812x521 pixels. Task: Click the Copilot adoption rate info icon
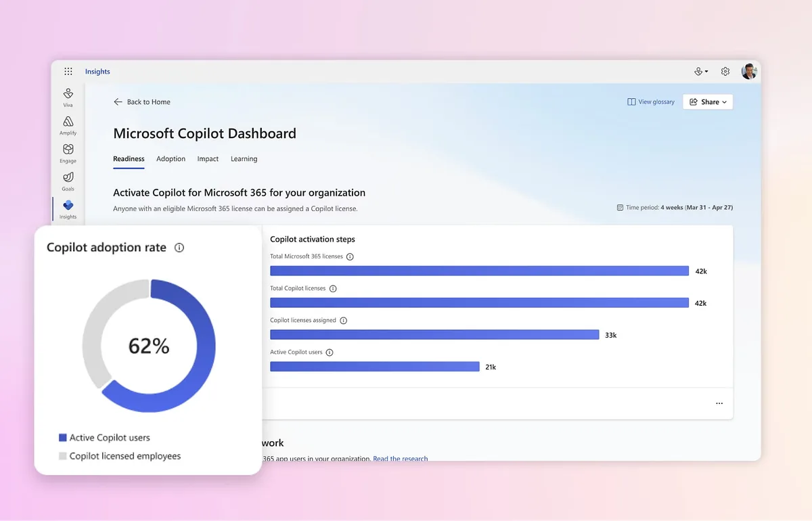click(x=179, y=248)
